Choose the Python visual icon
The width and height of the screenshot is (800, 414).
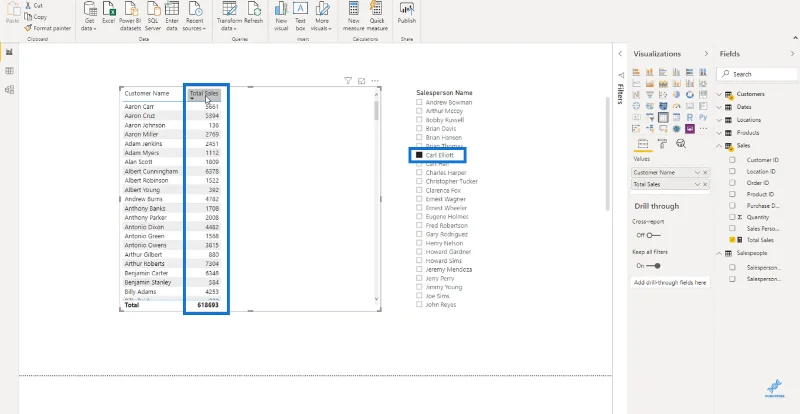coord(703,117)
